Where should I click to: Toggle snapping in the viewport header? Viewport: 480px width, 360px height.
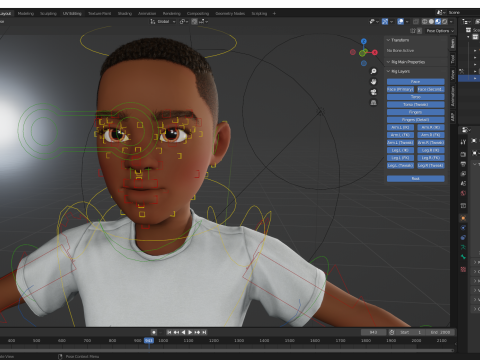[194, 22]
